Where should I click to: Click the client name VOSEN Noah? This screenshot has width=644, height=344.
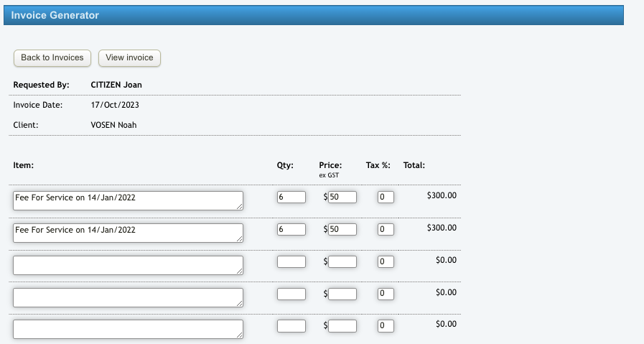(113, 125)
